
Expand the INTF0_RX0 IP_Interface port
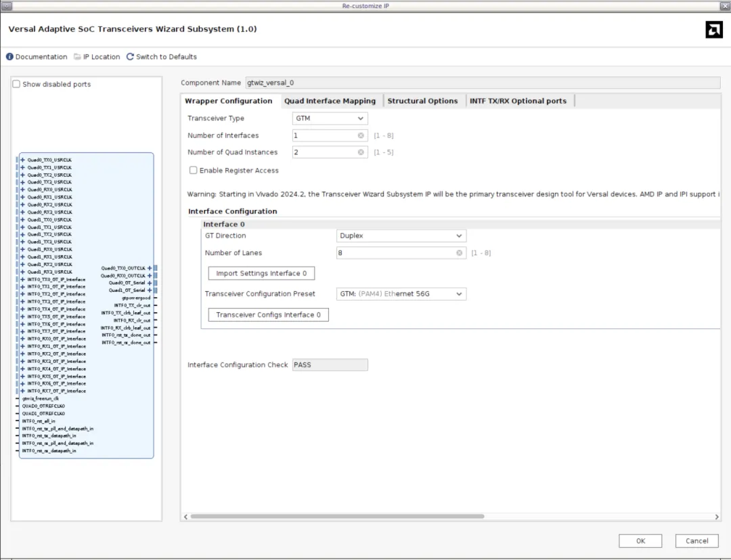tap(22, 339)
